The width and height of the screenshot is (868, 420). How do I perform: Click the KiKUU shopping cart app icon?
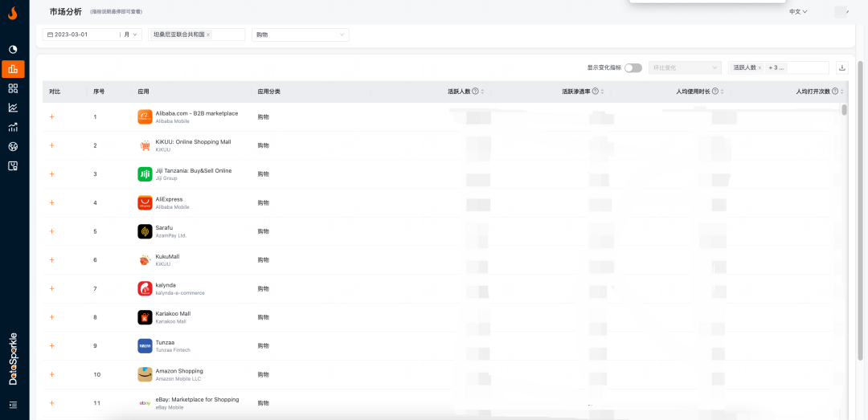point(145,145)
